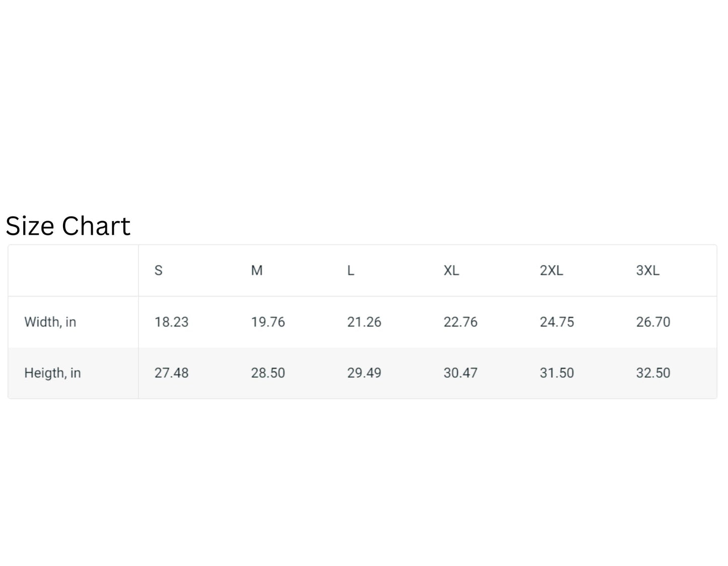Click the 32.50 height value
Screen dimensions: 728x566
[653, 373]
